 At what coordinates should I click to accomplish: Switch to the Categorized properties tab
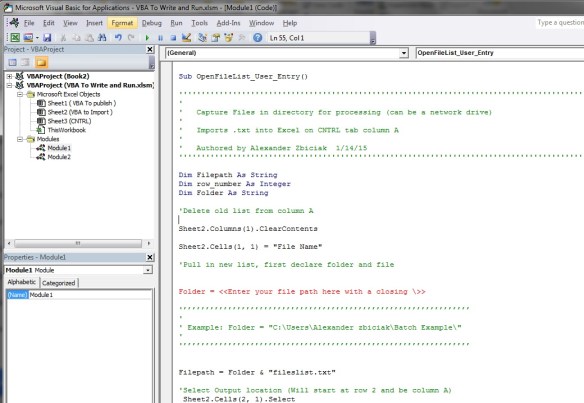(58, 283)
